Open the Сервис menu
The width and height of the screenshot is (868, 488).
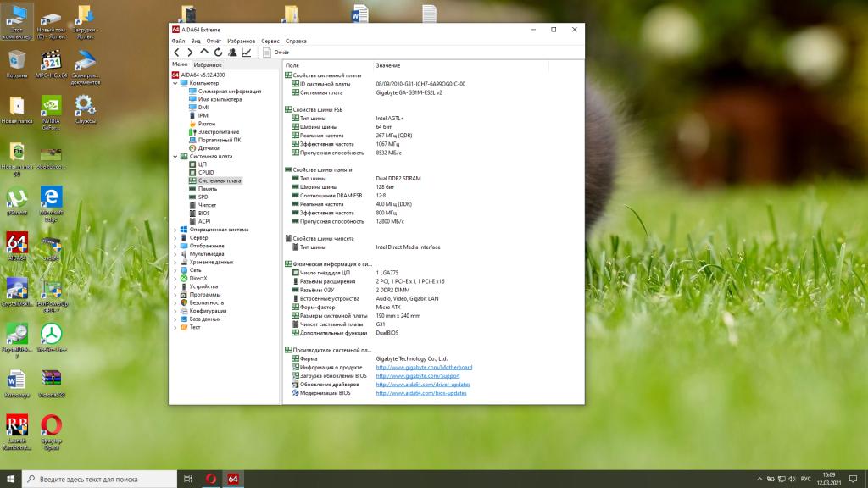(x=270, y=41)
